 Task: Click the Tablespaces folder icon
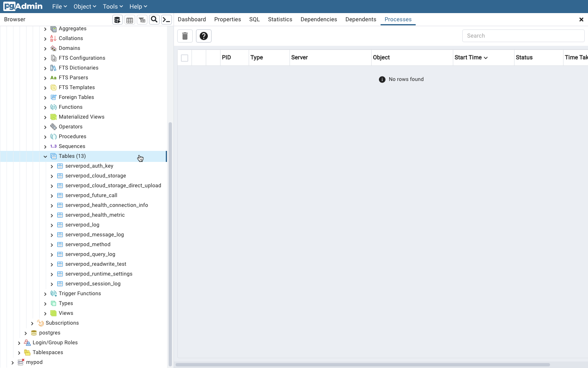pyautogui.click(x=27, y=352)
